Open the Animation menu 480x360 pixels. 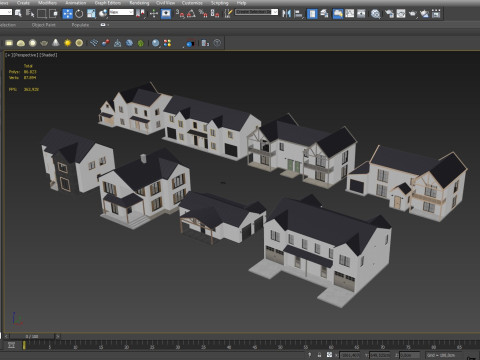click(x=76, y=3)
